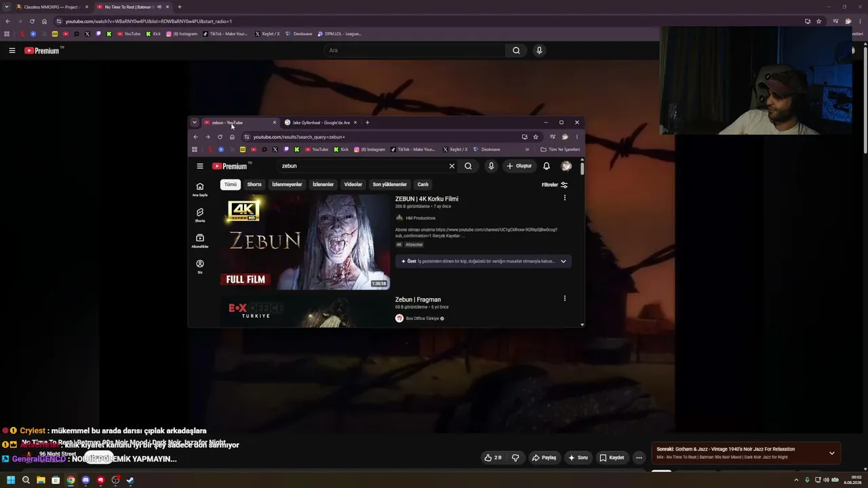Open Windows taskbar search

pyautogui.click(x=26, y=481)
